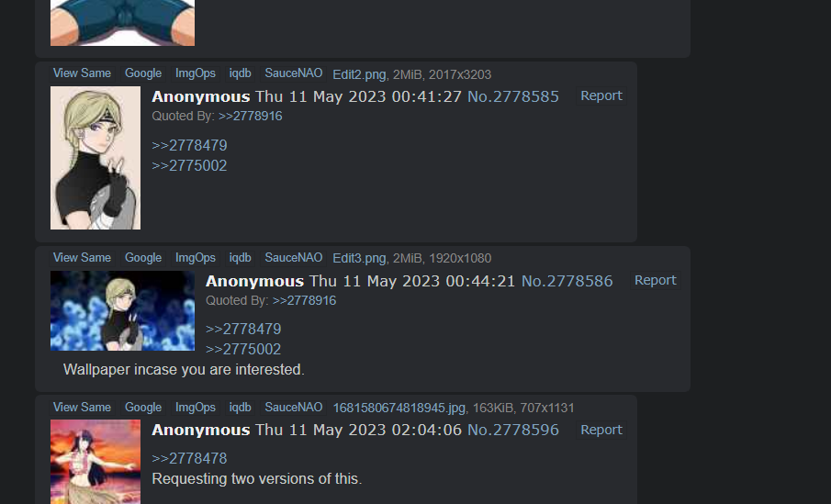The width and height of the screenshot is (831, 504).
Task: Click iqdb on the Edit3.png post
Action: [x=240, y=258]
